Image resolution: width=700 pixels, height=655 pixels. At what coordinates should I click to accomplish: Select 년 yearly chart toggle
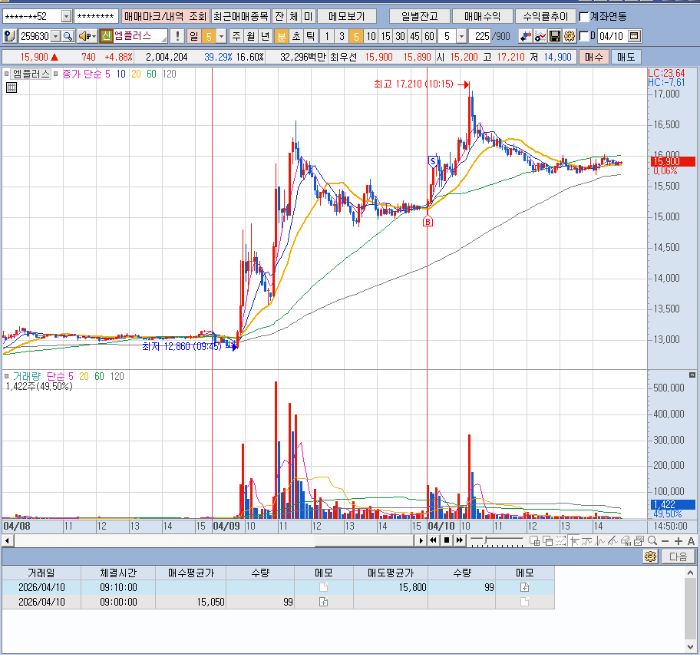click(266, 36)
